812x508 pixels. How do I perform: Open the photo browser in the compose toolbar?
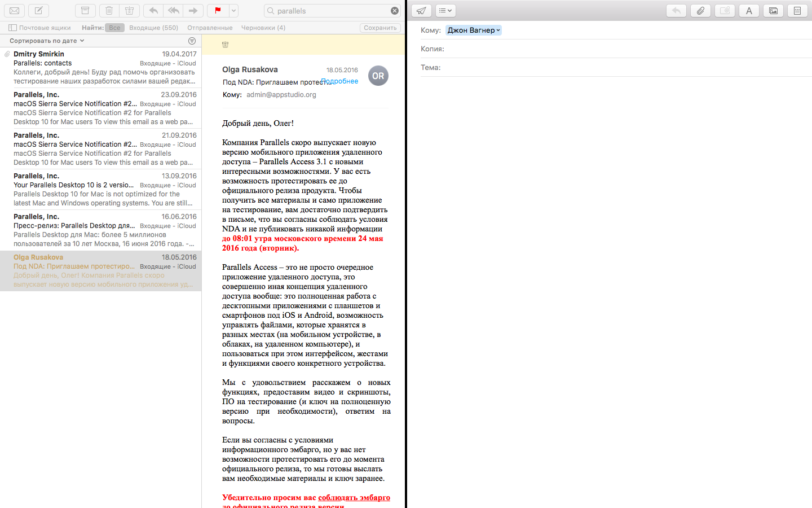(x=773, y=11)
